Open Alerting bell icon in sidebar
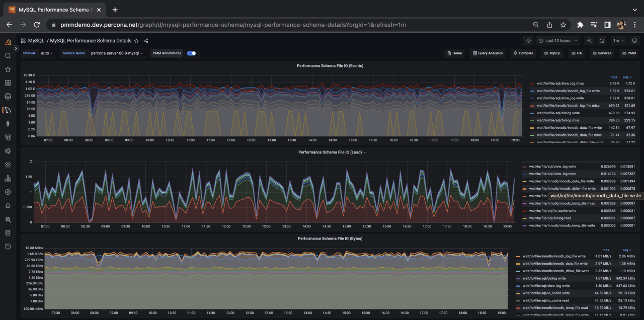This screenshot has width=644, height=320. click(x=8, y=205)
